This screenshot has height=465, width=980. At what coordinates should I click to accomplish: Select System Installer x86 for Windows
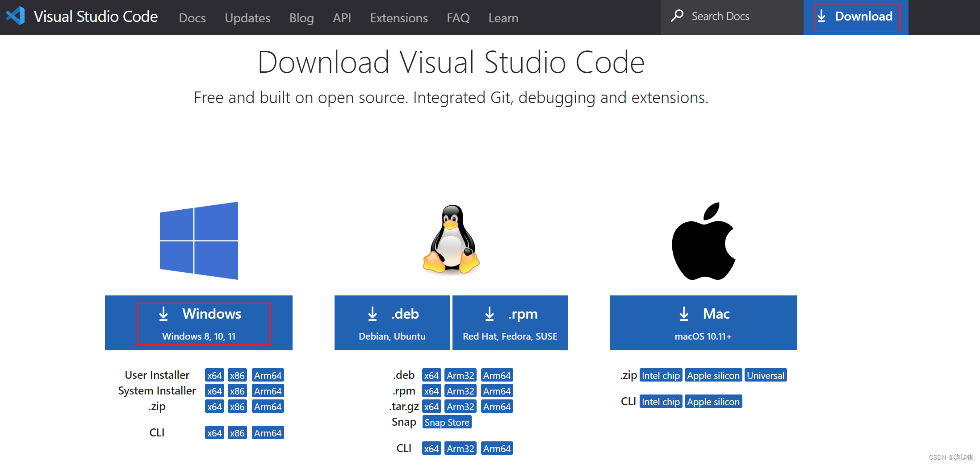coord(237,391)
